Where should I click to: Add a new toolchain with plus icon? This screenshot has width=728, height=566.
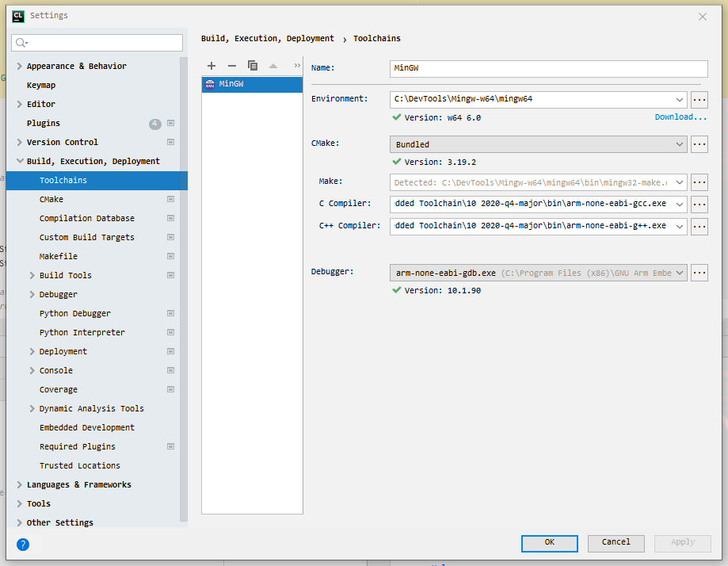[x=212, y=66]
